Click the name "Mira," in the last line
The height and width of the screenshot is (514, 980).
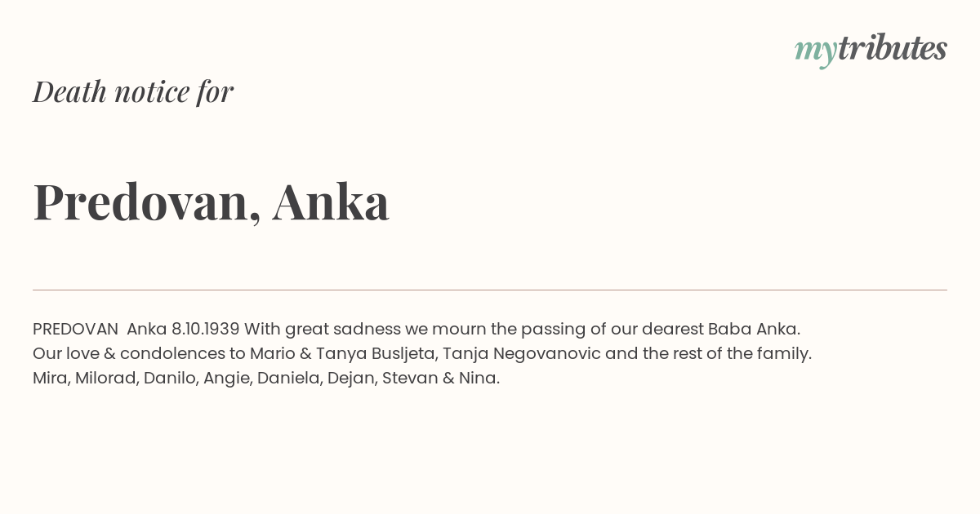pos(51,379)
